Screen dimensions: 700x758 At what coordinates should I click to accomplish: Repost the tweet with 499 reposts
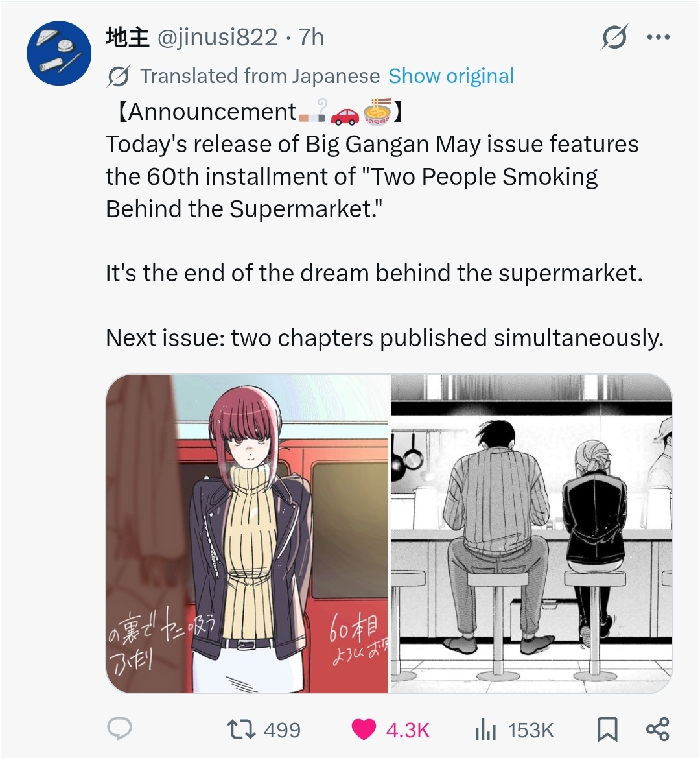tap(242, 729)
